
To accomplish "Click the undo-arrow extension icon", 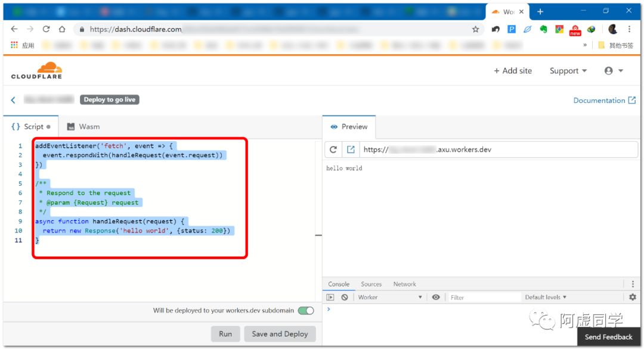I will pyautogui.click(x=496, y=29).
